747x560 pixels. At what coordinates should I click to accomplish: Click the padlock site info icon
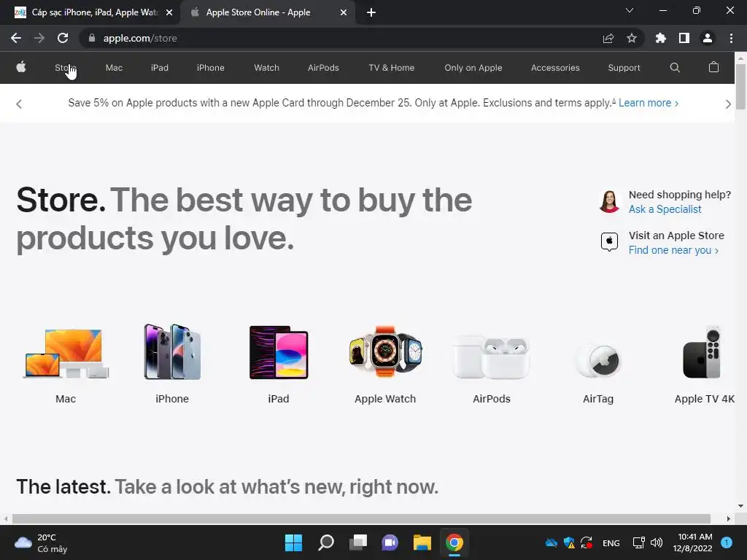pyautogui.click(x=91, y=38)
